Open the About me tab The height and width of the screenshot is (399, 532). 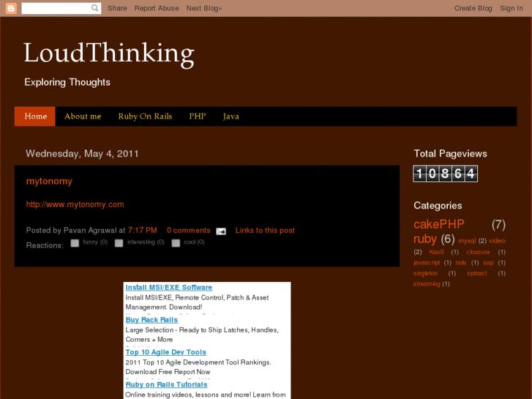tap(83, 116)
